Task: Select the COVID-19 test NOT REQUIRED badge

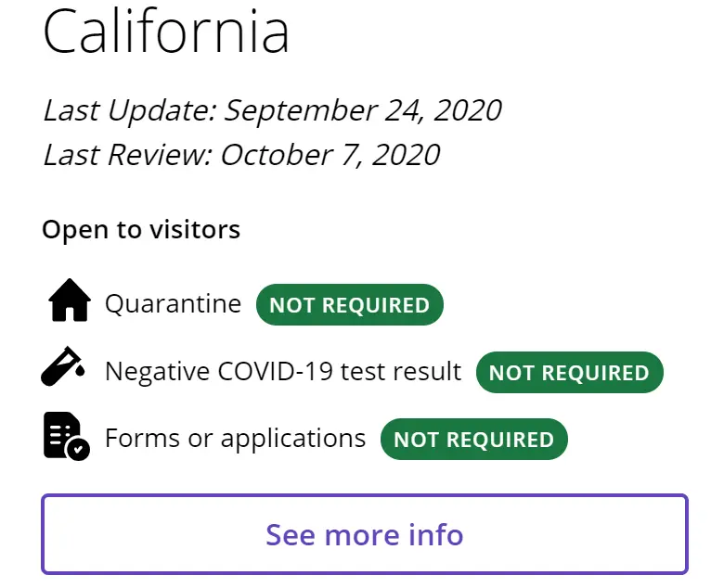Action: (x=570, y=372)
